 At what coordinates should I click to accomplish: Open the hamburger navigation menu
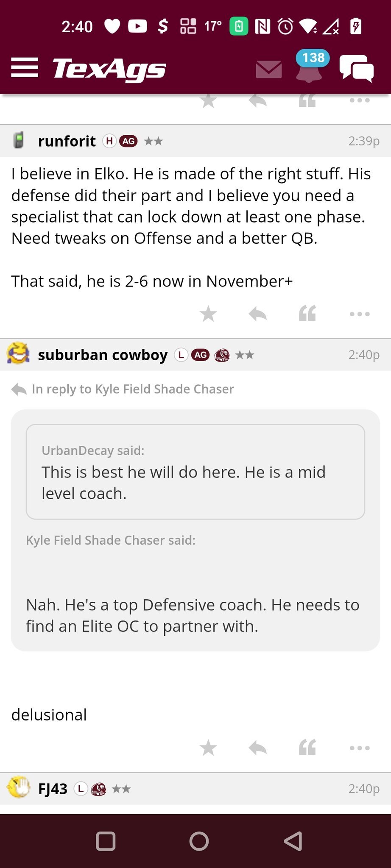(x=25, y=68)
